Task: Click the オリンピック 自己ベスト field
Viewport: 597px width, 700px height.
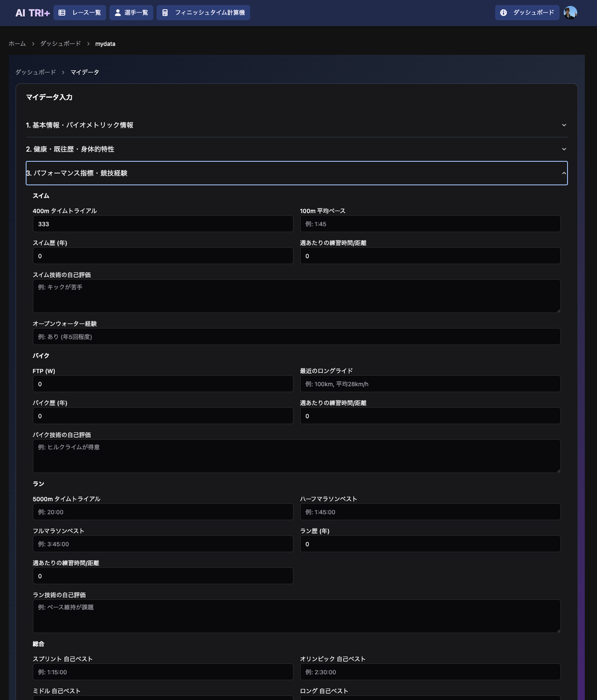Action: coord(430,672)
